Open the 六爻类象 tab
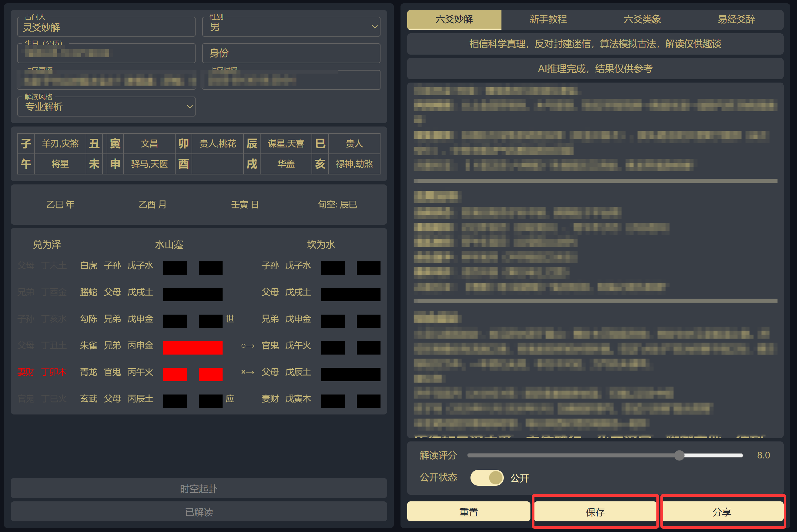Screen dimensions: 797x532 (642, 20)
